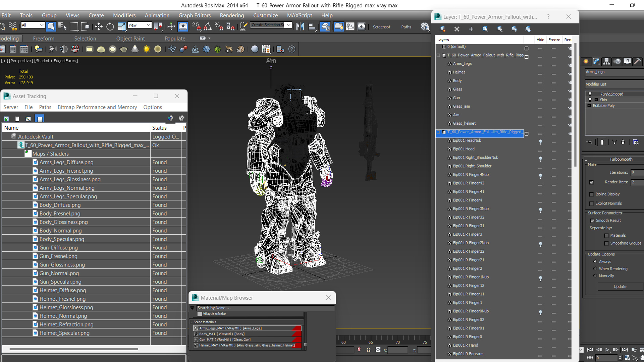Open the Hierarchy command panel tab
Image resolution: width=644 pixels, height=362 pixels.
click(x=606, y=61)
